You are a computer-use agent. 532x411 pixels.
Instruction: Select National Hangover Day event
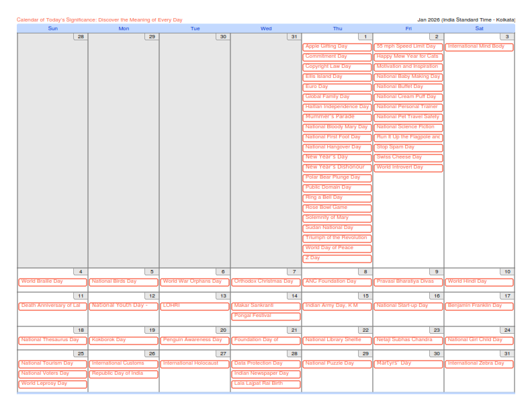pyautogui.click(x=337, y=148)
